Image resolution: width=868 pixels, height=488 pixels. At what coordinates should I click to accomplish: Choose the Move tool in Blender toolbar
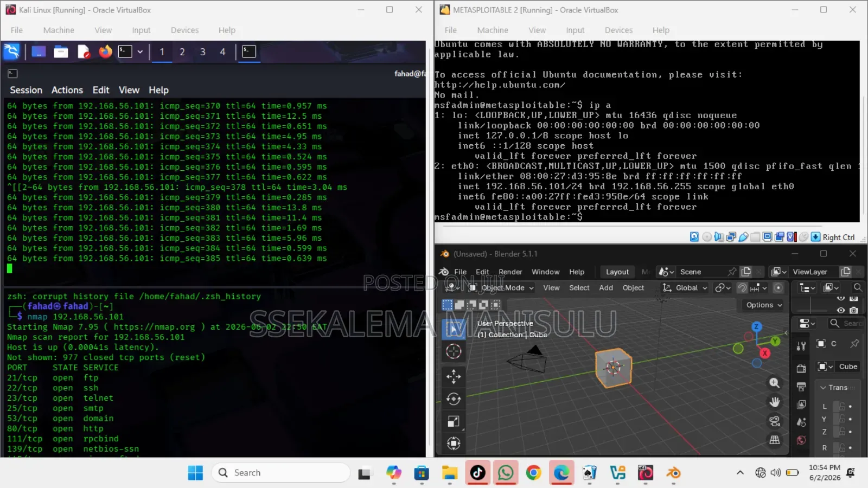454,376
